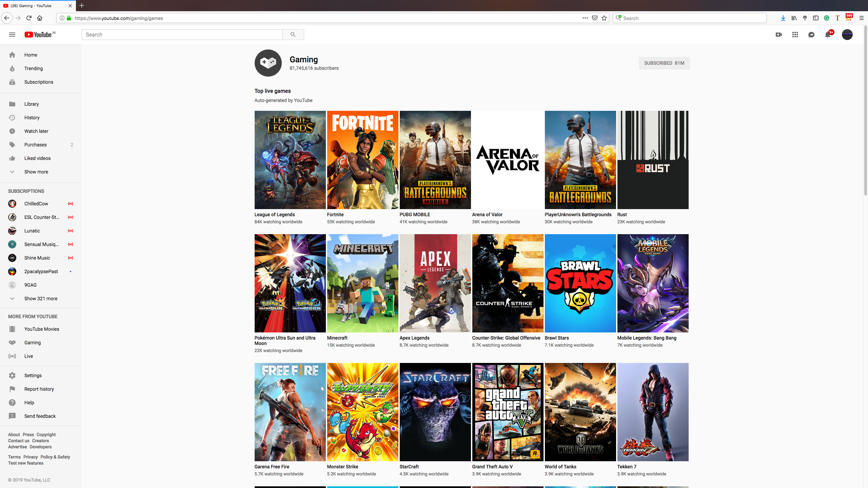This screenshot has width=868, height=488.
Task: Expand Show more in library section
Action: point(36,172)
